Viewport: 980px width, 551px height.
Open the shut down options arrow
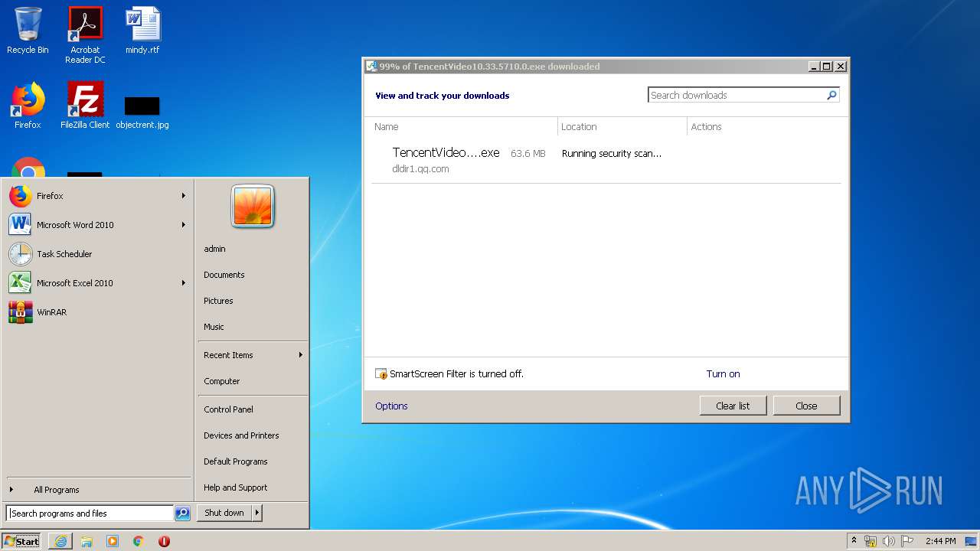click(257, 513)
